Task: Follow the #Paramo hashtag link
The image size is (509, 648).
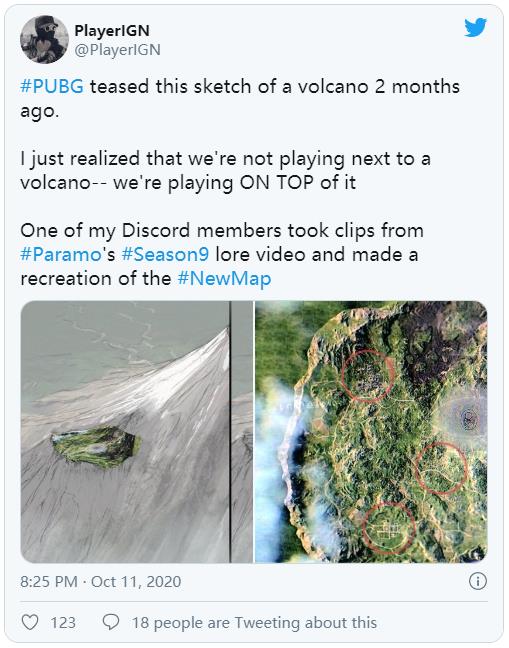Action: [61, 255]
